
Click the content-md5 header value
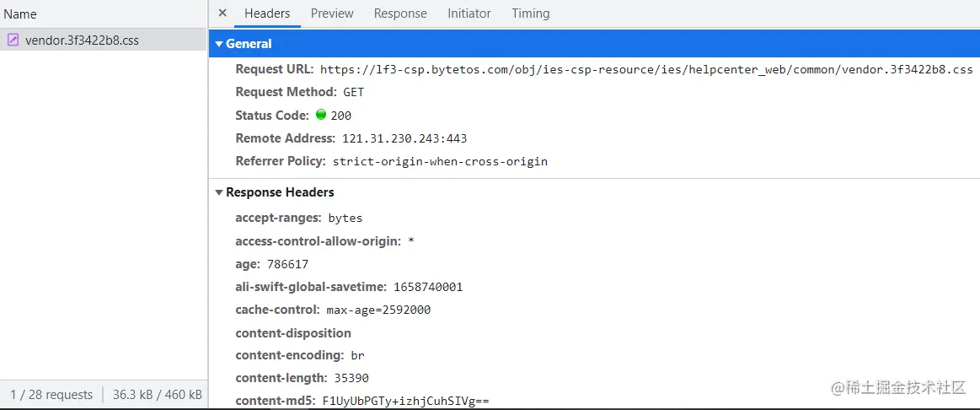pos(405,401)
